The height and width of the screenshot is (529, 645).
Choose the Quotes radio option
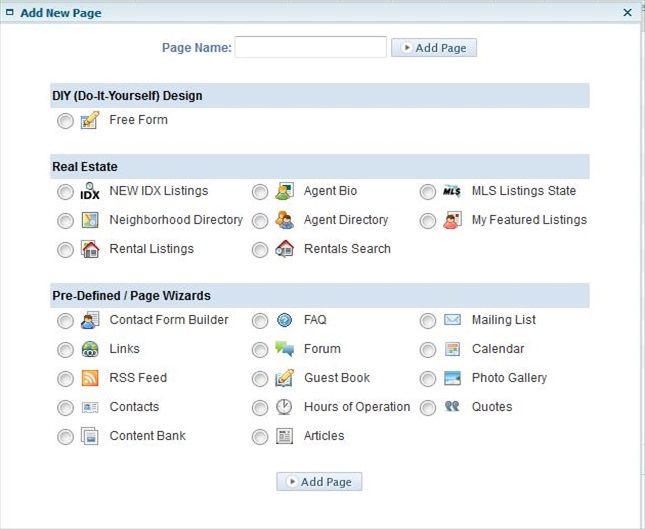[428, 408]
